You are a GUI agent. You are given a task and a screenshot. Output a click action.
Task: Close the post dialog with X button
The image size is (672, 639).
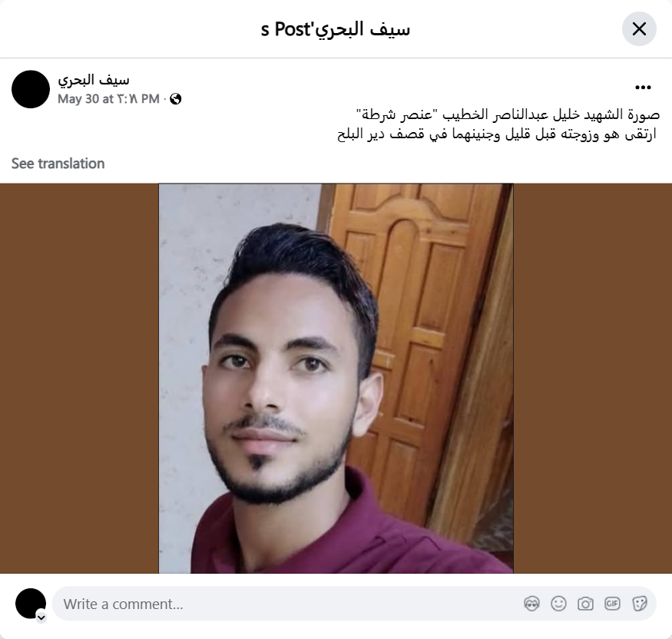click(639, 29)
